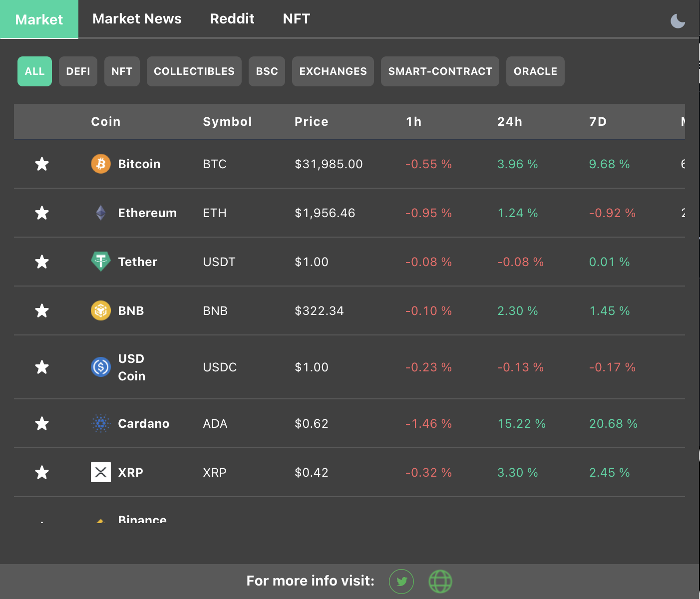Favorite Ethereum with its star
This screenshot has width=700, height=599.
click(x=42, y=213)
